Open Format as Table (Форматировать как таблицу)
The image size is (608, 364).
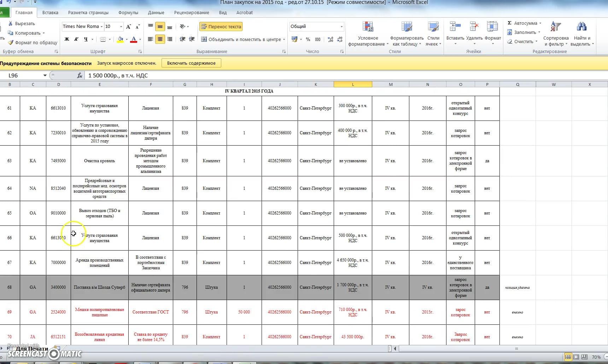click(407, 34)
